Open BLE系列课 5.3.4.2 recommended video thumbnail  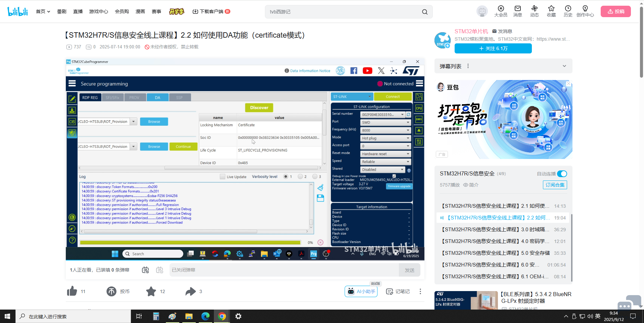[x=466, y=300]
